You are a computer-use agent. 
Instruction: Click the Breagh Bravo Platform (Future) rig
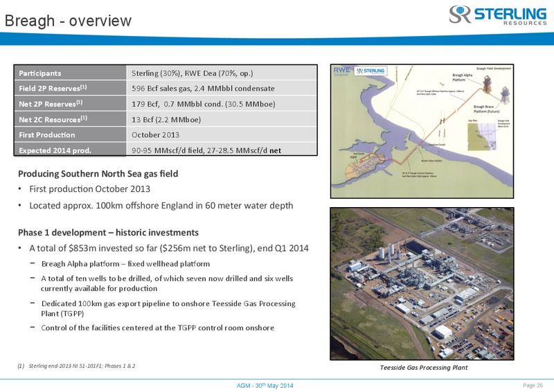click(506, 95)
